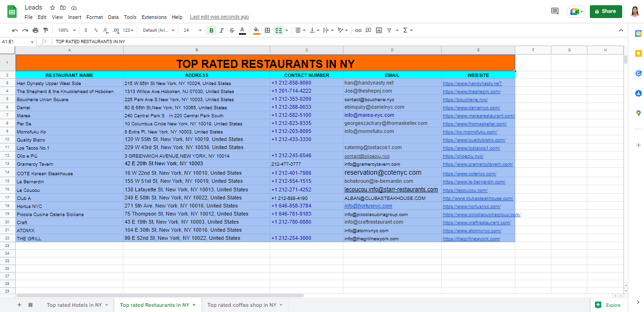Insert a link
The height and width of the screenshot is (312, 644).
point(358,30)
